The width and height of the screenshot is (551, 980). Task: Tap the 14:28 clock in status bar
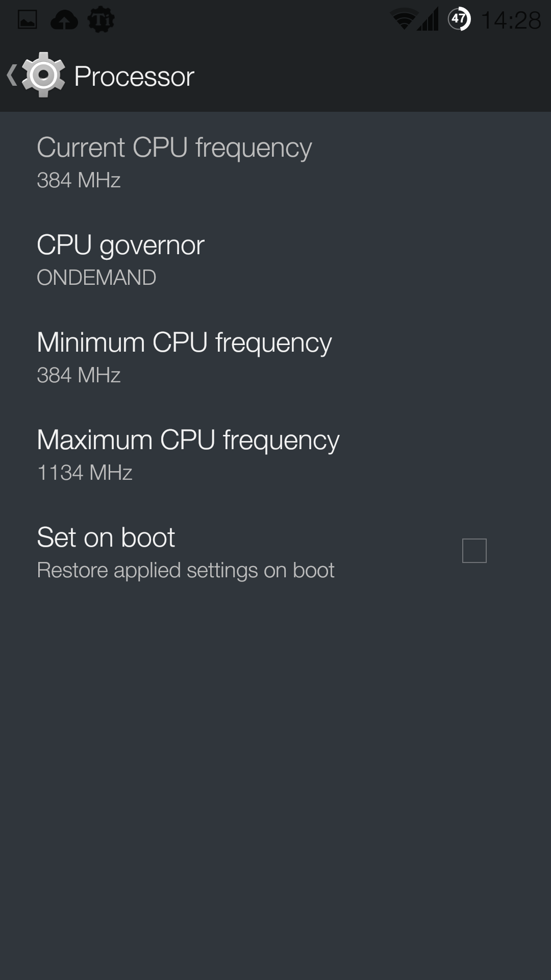(511, 20)
